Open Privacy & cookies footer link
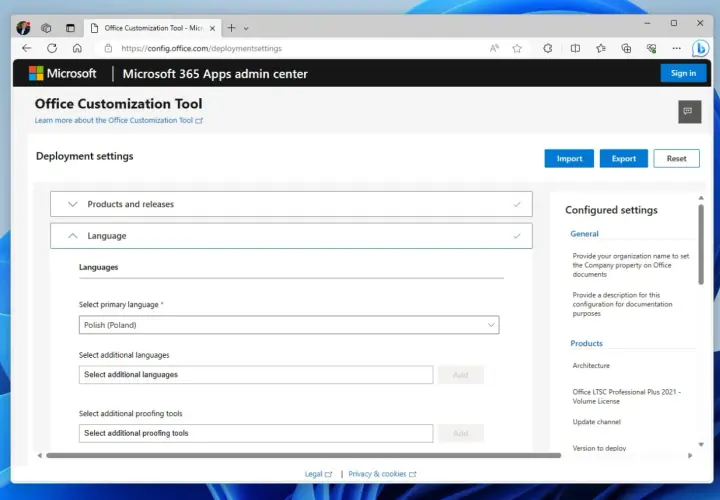The width and height of the screenshot is (720, 500). [382, 474]
